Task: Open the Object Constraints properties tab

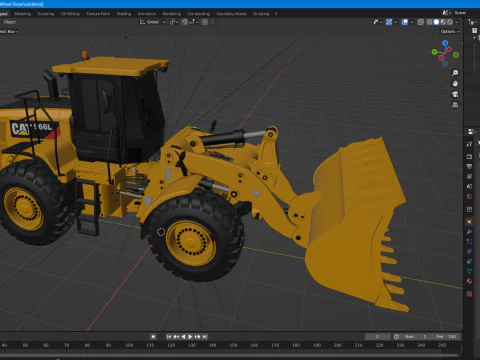Action: pos(469,261)
